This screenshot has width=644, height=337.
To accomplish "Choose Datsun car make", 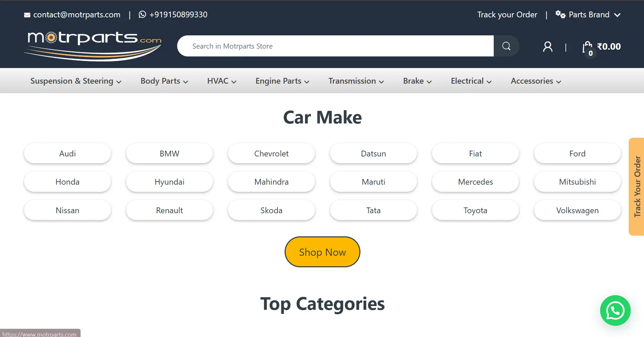I will tap(373, 153).
